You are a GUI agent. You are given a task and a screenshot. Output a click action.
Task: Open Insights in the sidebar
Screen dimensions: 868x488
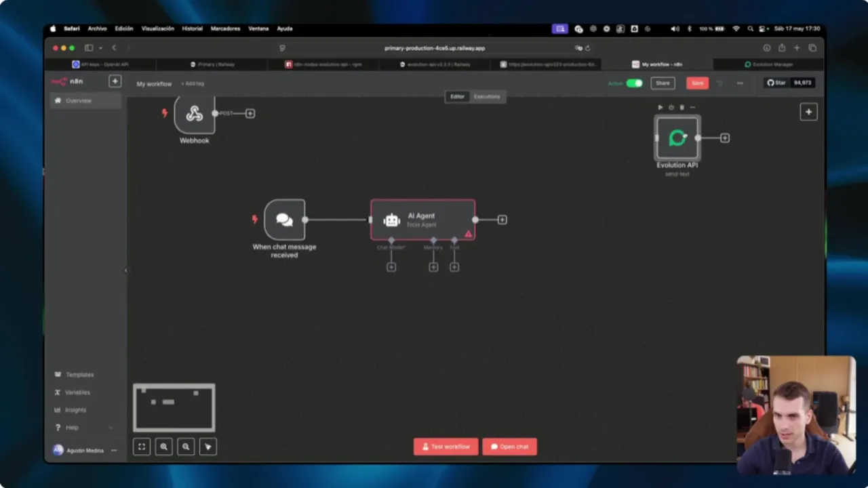click(75, 410)
